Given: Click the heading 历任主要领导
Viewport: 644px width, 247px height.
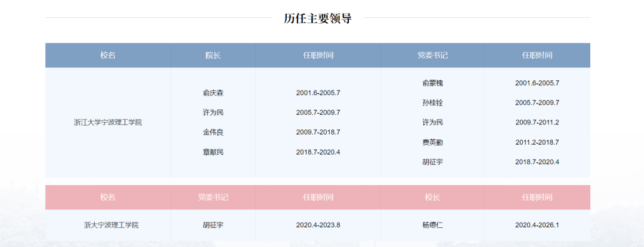Looking at the screenshot, I should coord(317,18).
